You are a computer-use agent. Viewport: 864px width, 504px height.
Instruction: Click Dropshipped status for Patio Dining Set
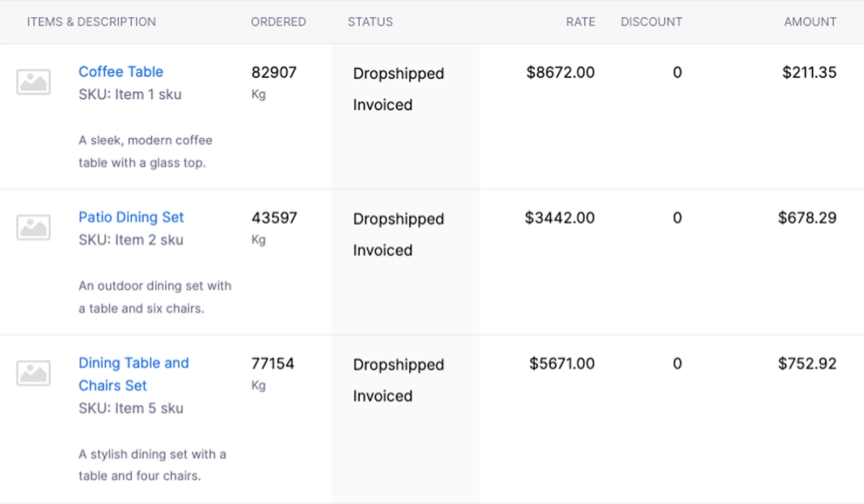click(x=399, y=220)
